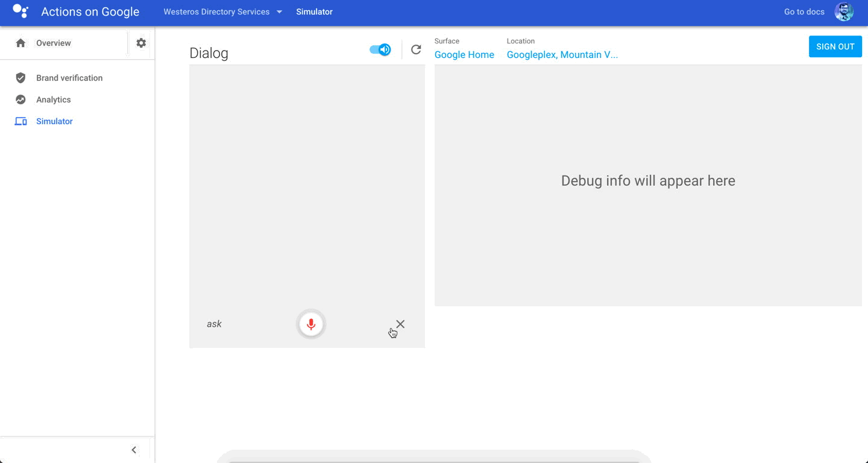The width and height of the screenshot is (868, 463).
Task: Open the Overview home icon
Action: pyautogui.click(x=20, y=43)
